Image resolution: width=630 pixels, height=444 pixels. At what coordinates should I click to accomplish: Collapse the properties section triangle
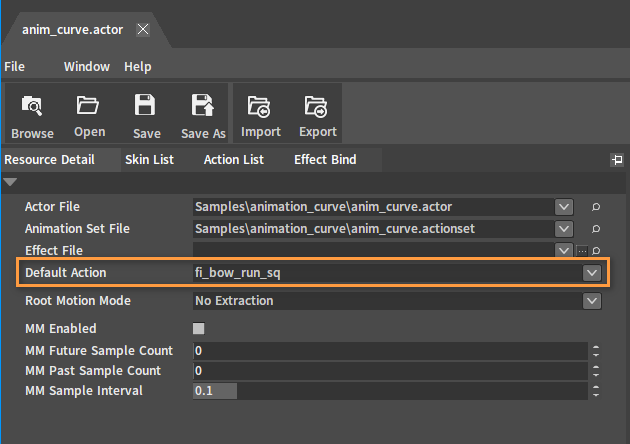(10, 182)
